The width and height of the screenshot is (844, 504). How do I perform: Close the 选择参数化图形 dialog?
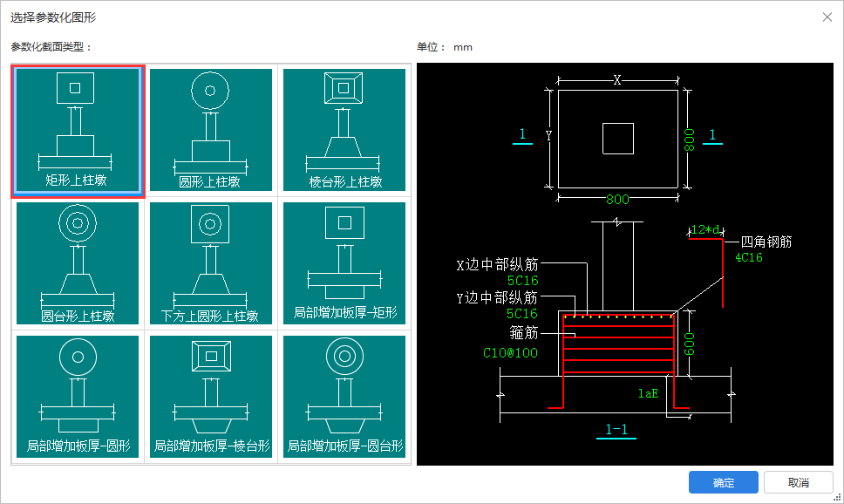pos(827,17)
